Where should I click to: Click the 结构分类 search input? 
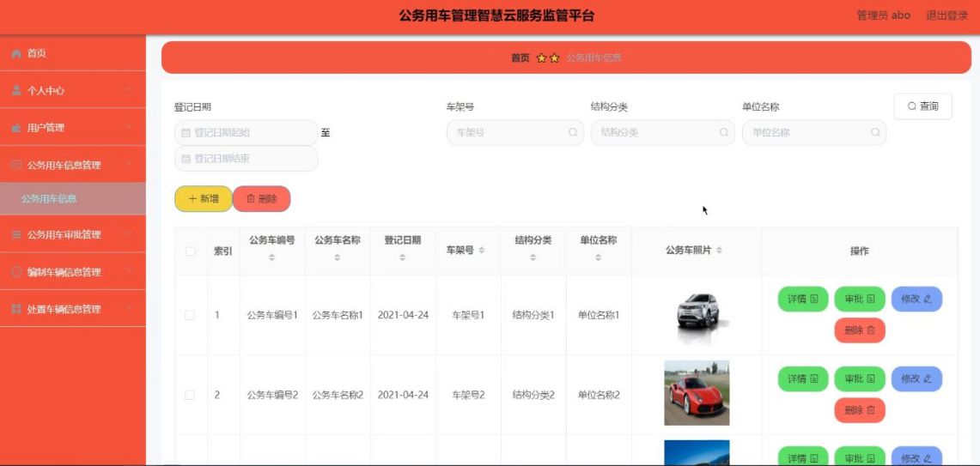[x=662, y=132]
